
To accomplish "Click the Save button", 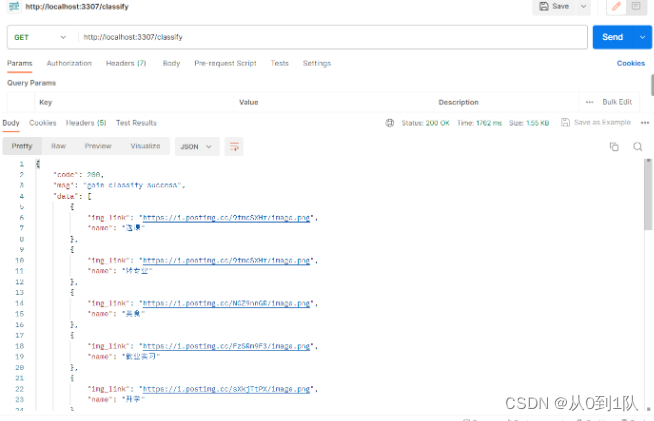I will pos(554,6).
